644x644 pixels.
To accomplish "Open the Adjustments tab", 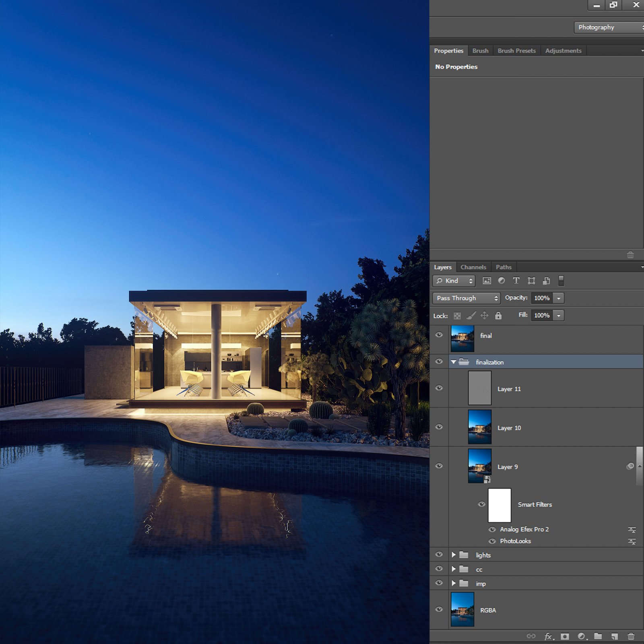I will click(x=563, y=51).
